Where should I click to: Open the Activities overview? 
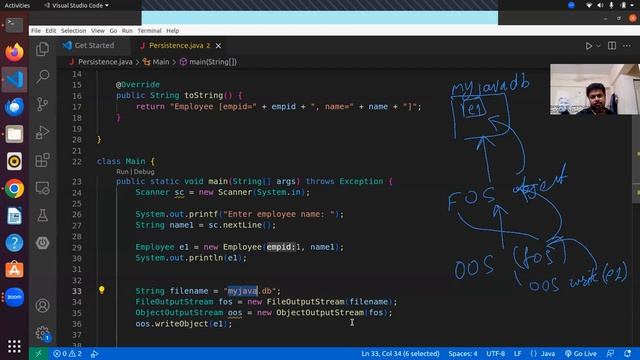[17, 5]
